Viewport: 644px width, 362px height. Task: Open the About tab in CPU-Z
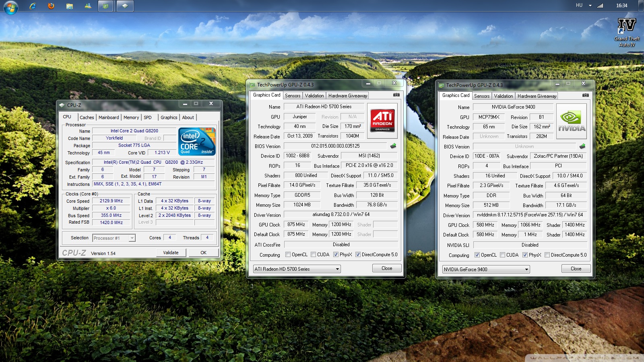188,117
